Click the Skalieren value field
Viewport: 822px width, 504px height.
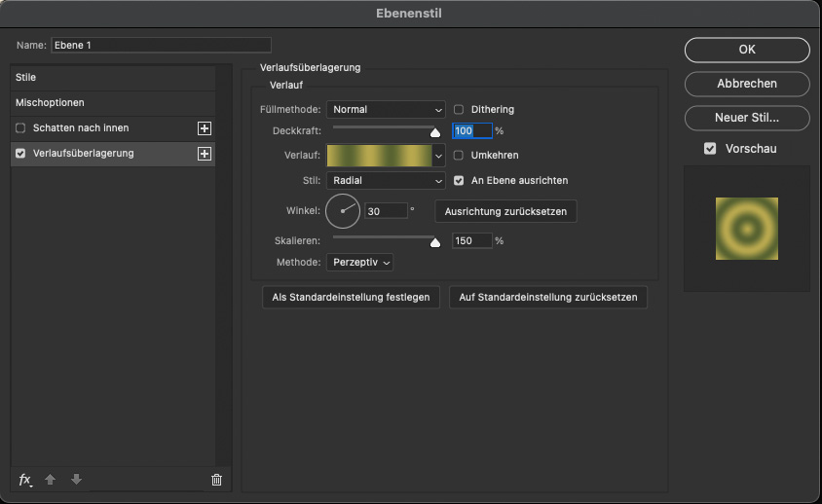(x=471, y=241)
